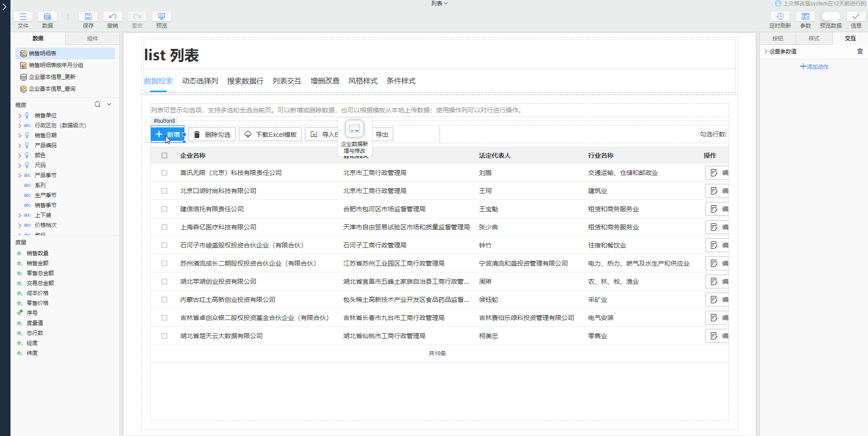Click the scheduled refresh (定时刷新) icon
The width and height of the screenshot is (868, 436).
(780, 17)
